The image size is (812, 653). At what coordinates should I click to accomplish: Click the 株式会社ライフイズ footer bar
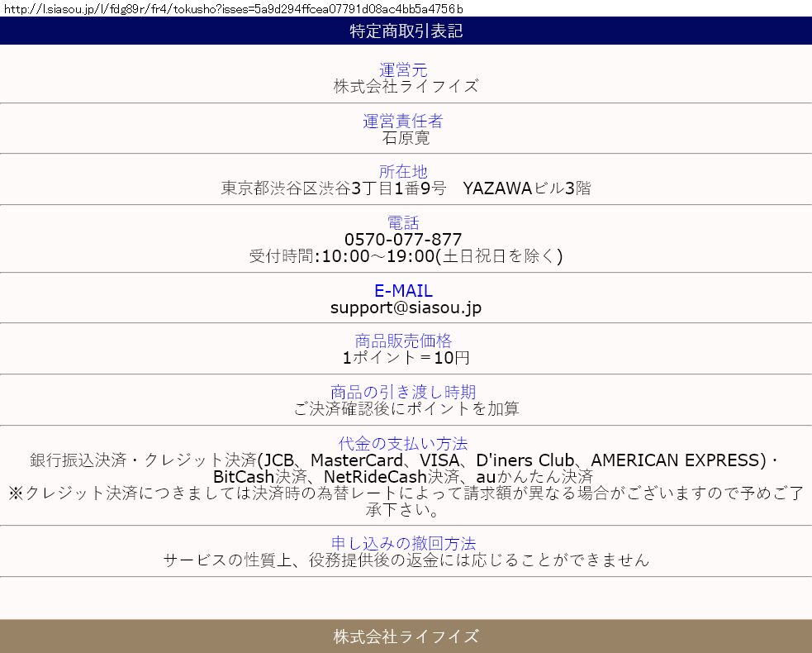[x=406, y=636]
